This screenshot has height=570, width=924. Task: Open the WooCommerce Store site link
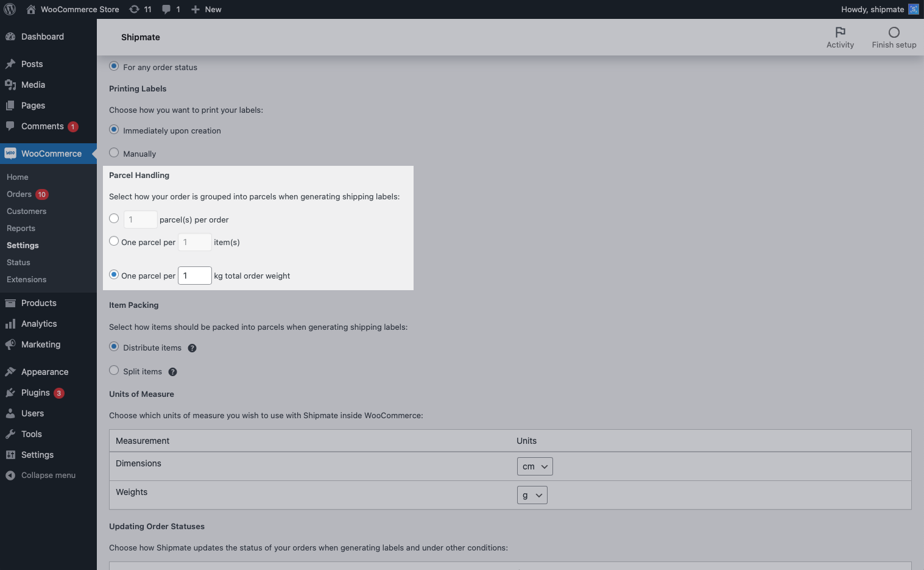click(x=80, y=9)
